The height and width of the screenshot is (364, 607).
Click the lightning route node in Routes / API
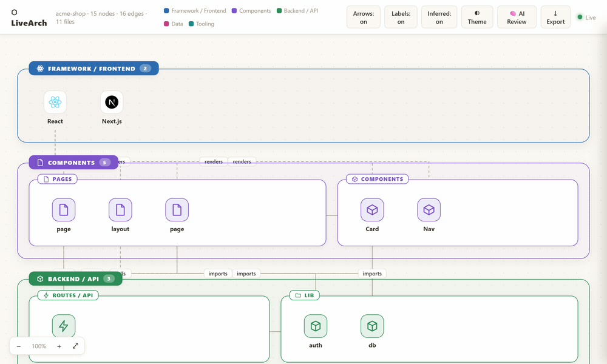[x=64, y=326]
